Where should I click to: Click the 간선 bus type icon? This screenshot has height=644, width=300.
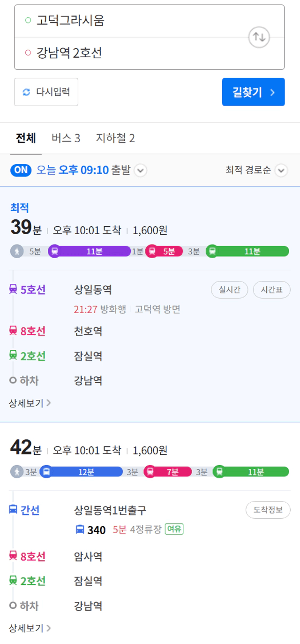[x=13, y=509]
